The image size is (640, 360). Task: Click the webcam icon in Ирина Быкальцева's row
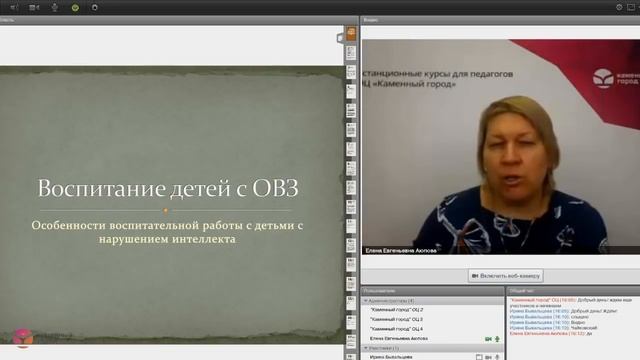[x=488, y=357]
